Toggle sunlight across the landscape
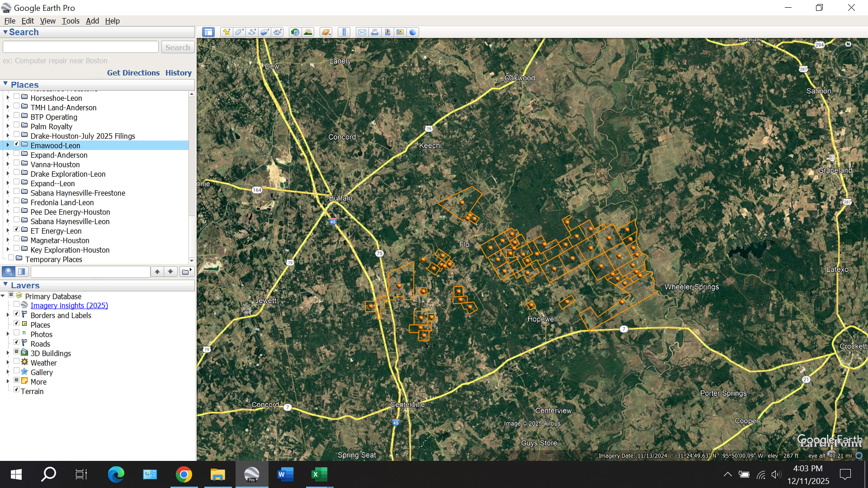This screenshot has width=868, height=488. (308, 32)
